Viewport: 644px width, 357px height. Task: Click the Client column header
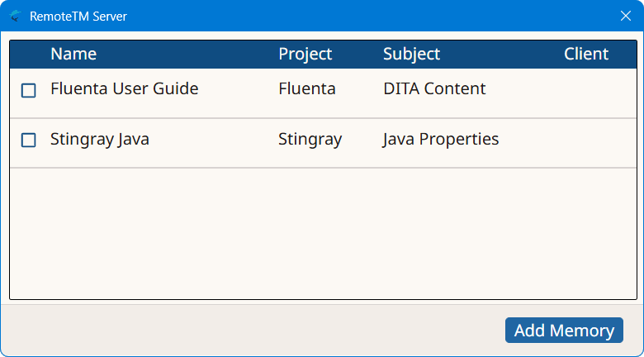click(586, 54)
